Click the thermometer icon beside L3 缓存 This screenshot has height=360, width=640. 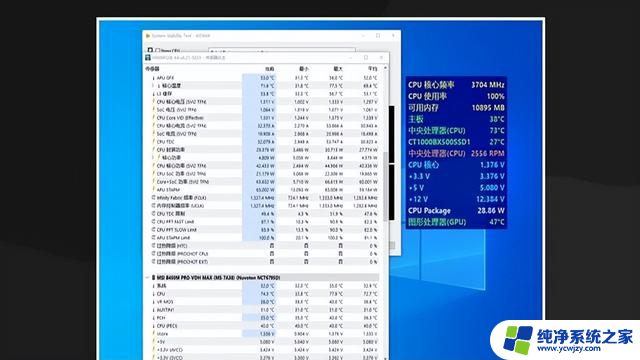(x=153, y=94)
